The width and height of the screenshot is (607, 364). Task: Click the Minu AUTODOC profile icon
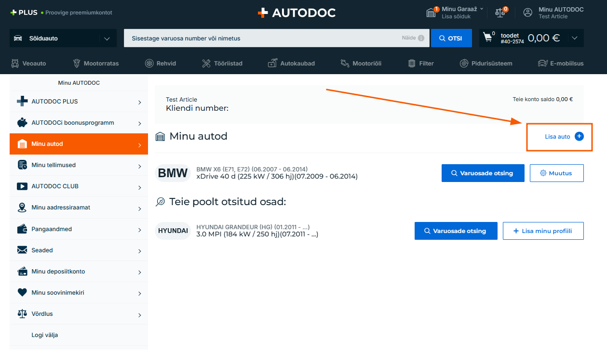528,13
